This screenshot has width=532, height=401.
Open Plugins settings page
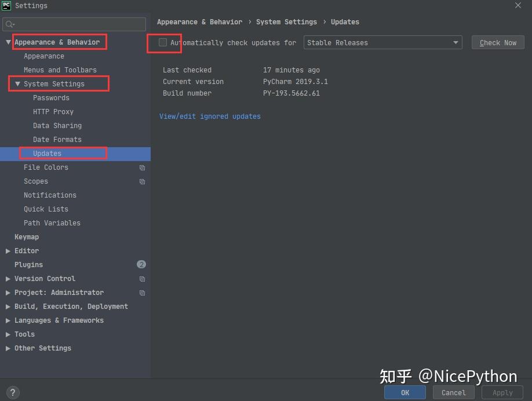point(28,265)
